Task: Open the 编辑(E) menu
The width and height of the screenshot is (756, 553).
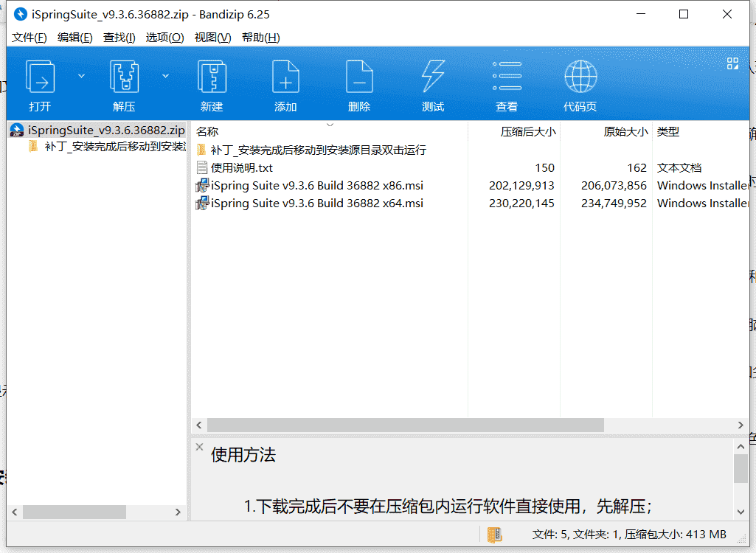Action: (x=74, y=37)
